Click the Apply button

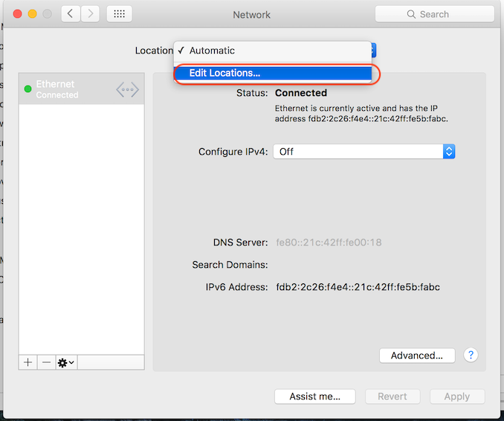[x=457, y=396]
